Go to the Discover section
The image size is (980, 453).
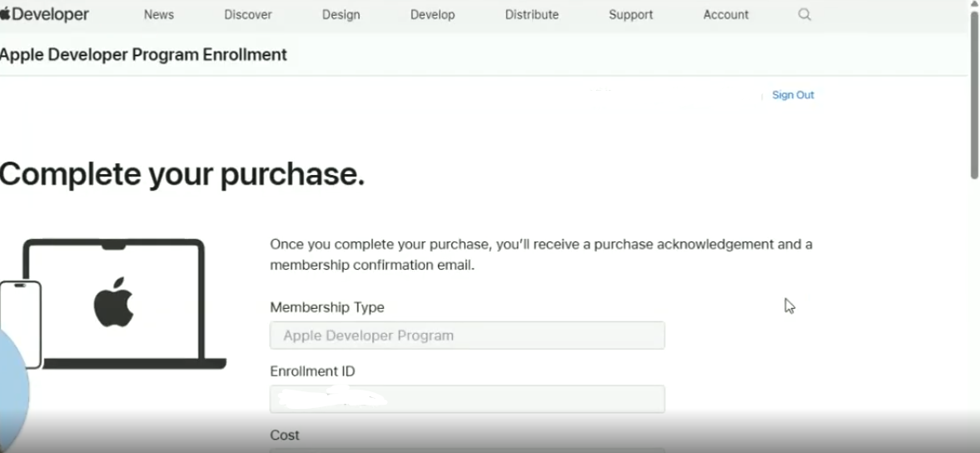(x=248, y=14)
